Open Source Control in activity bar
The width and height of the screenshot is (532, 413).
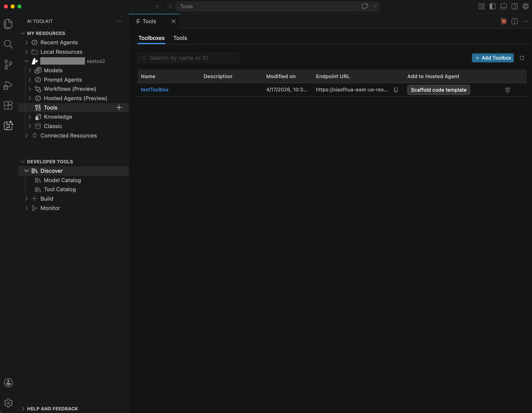[8, 65]
